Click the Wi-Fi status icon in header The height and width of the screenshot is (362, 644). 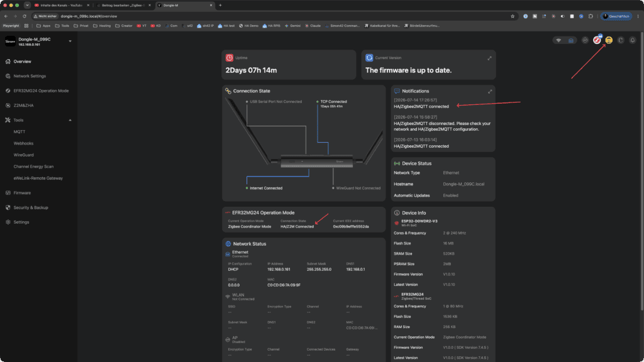pos(558,40)
